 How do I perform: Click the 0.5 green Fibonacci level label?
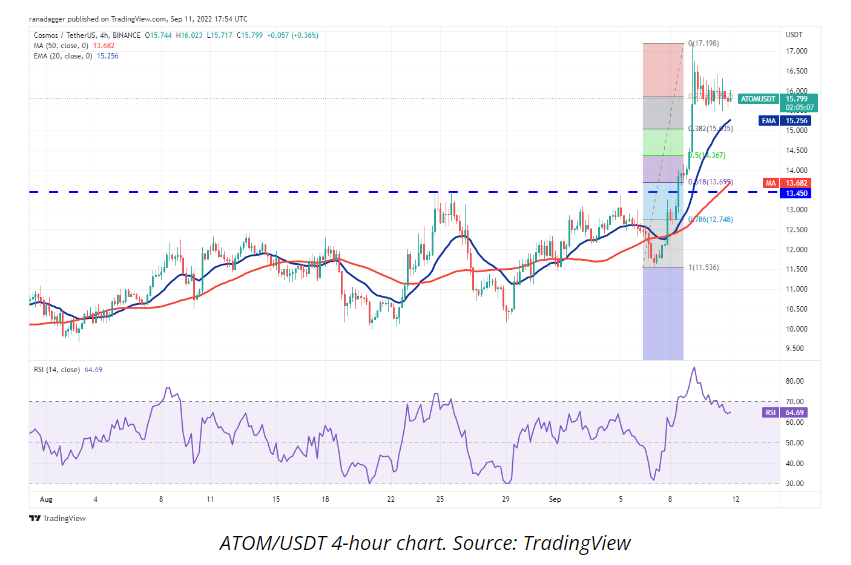[707, 155]
